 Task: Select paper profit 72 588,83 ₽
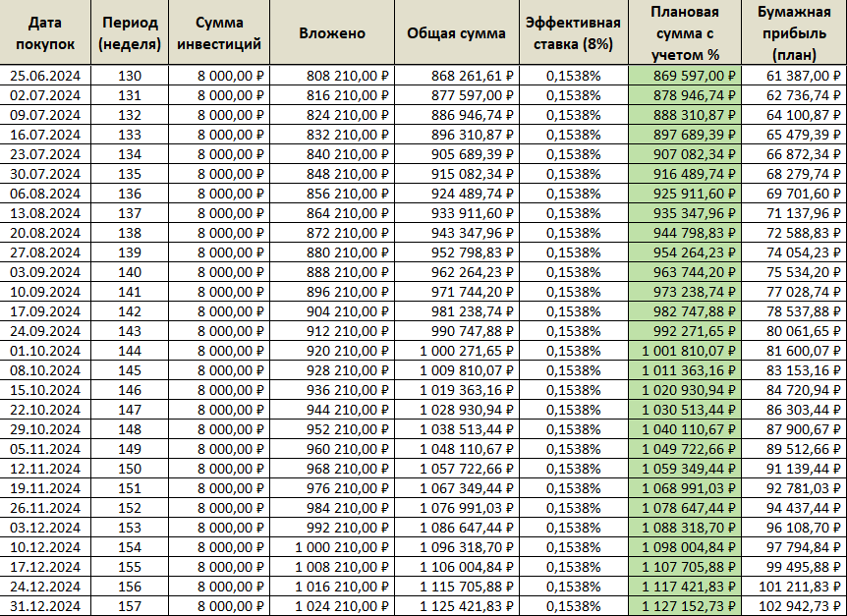(794, 233)
